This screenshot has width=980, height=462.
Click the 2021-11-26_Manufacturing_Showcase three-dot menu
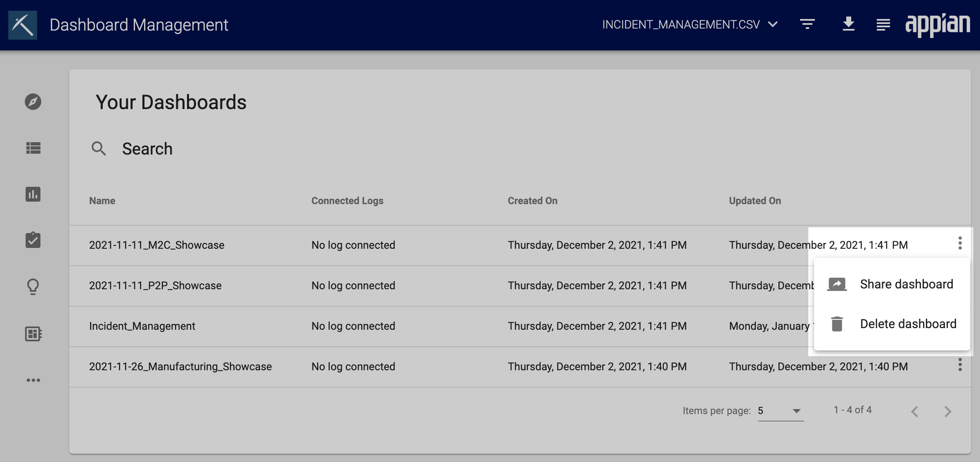point(959,366)
